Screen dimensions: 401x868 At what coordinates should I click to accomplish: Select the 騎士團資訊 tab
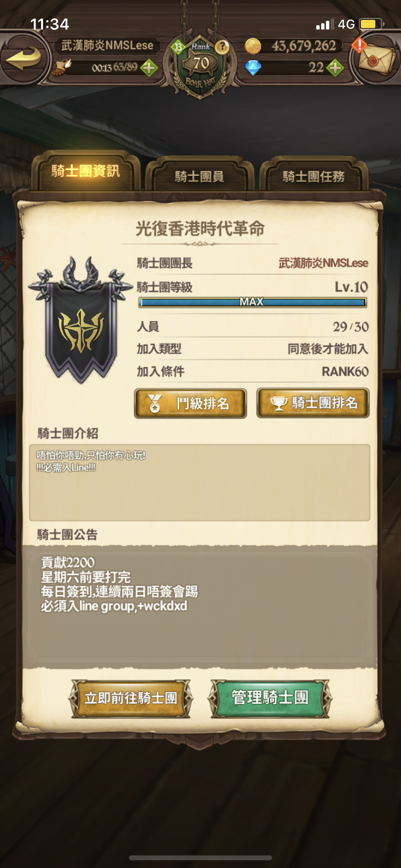click(86, 171)
